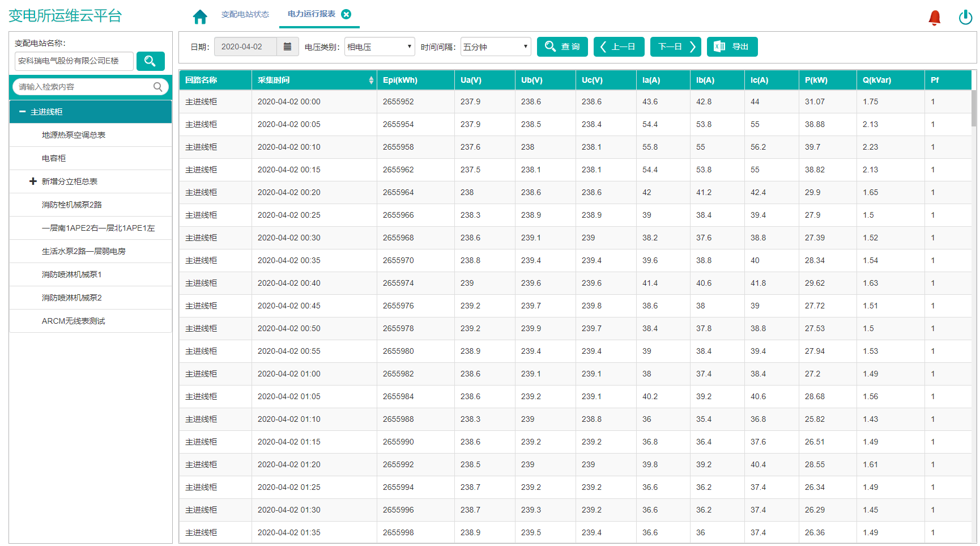This screenshot has width=980, height=546.
Task: Switch to 变配电站状态 tab
Action: click(x=245, y=14)
